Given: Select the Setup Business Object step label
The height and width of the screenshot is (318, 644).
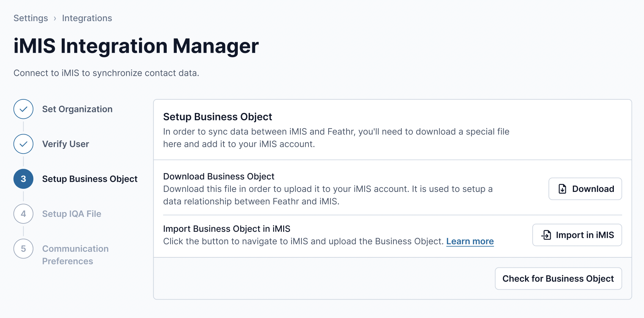Looking at the screenshot, I should click(x=90, y=179).
